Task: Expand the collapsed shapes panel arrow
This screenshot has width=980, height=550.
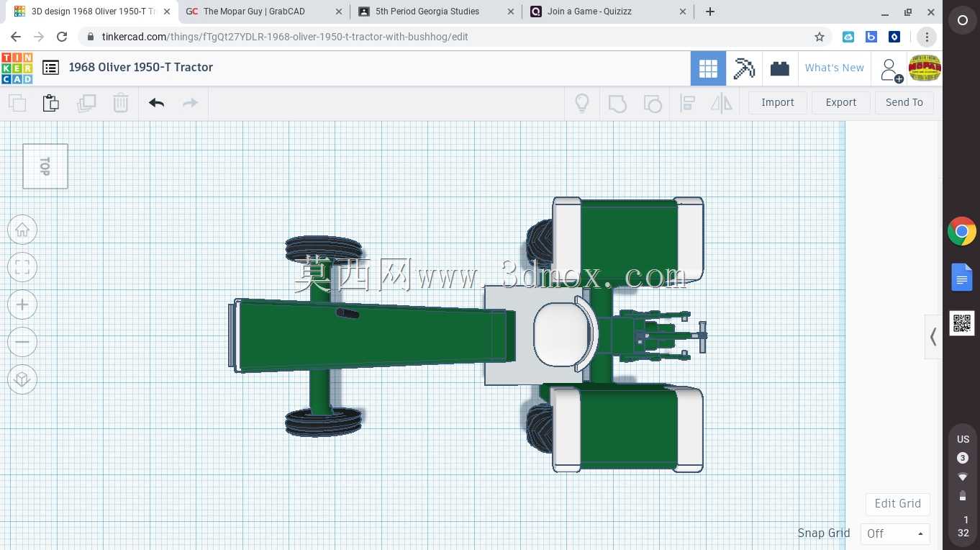Action: [x=933, y=336]
